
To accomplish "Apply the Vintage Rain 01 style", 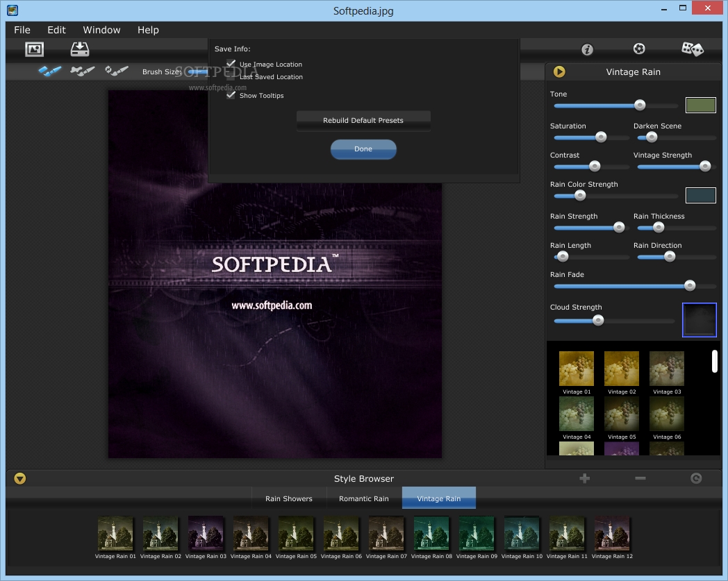I will tap(115, 534).
